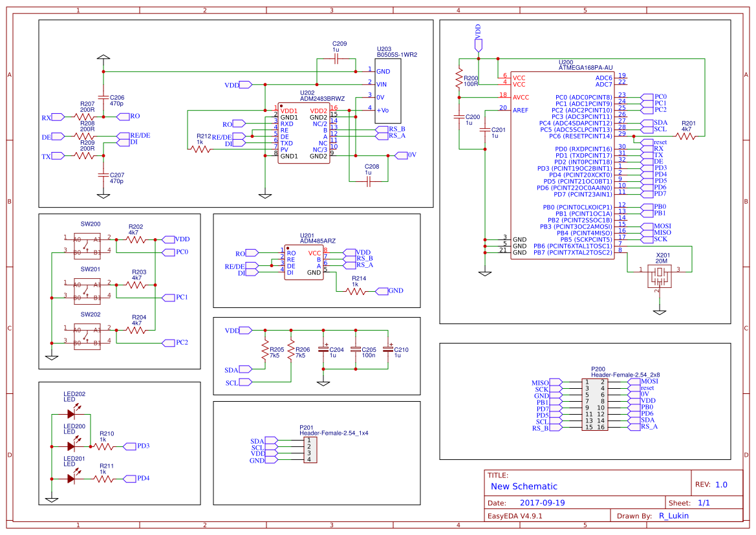Click the capacitor C206 symbol
The height and width of the screenshot is (535, 756).
tap(102, 97)
